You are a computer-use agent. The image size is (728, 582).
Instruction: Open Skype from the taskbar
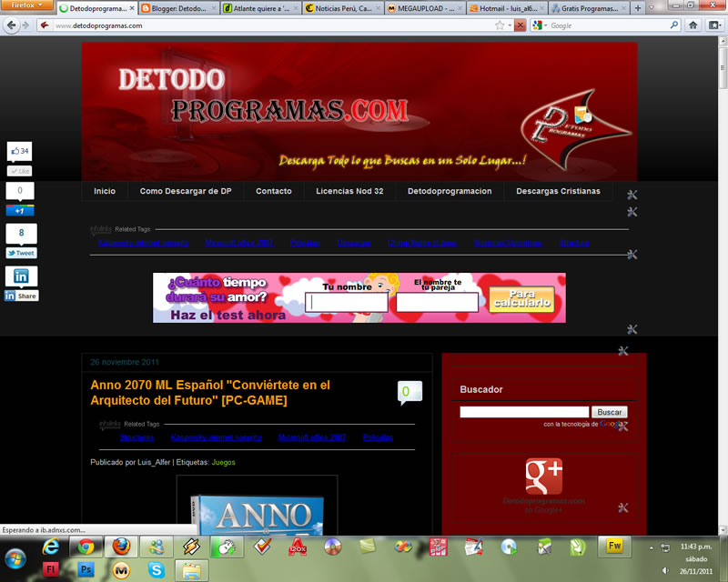(156, 569)
